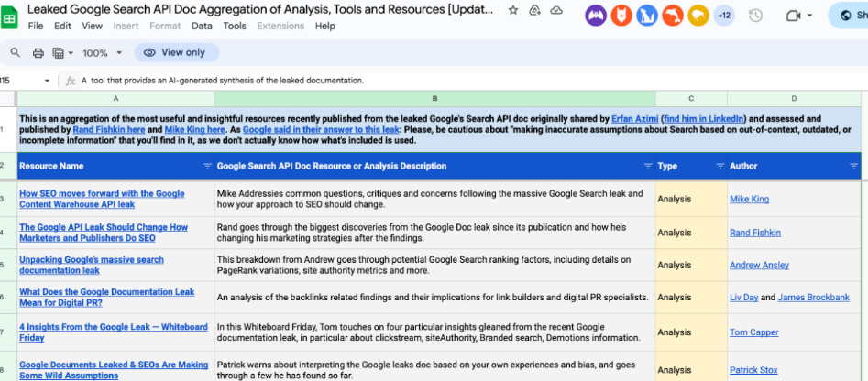
Task: Open the Rand Fishkin author link in column D
Action: (x=755, y=233)
